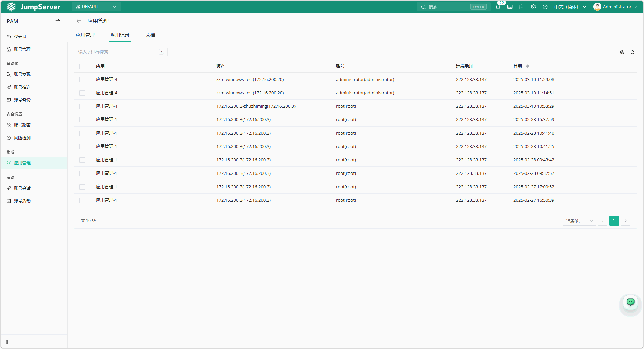Go back using the left arrow
Image resolution: width=644 pixels, height=349 pixels.
pos(79,21)
